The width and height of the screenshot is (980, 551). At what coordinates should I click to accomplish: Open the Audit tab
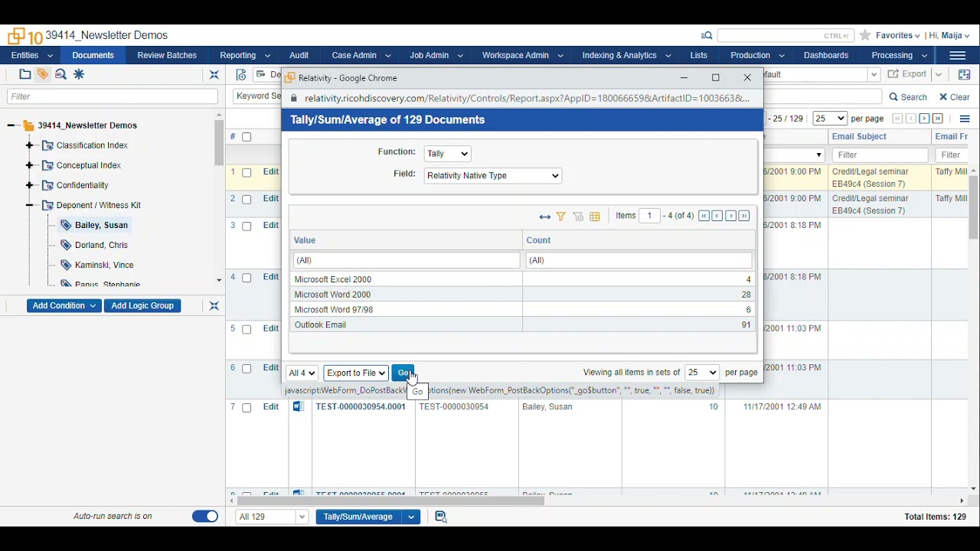pos(299,56)
